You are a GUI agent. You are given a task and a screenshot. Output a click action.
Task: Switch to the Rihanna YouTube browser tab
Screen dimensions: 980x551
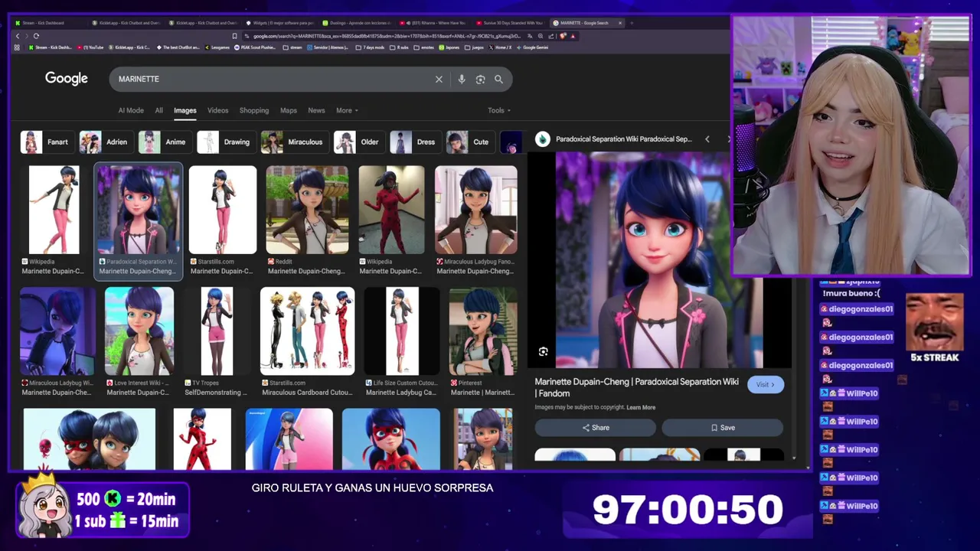point(433,23)
